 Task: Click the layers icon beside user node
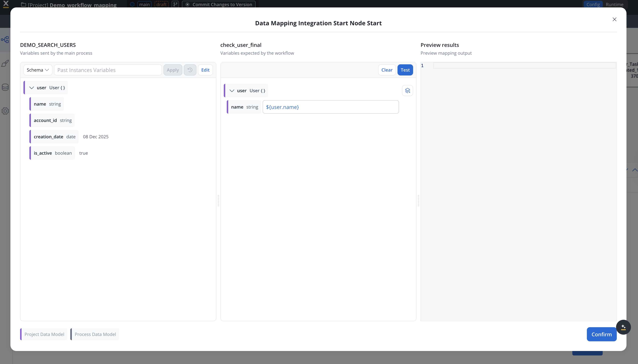pyautogui.click(x=407, y=91)
